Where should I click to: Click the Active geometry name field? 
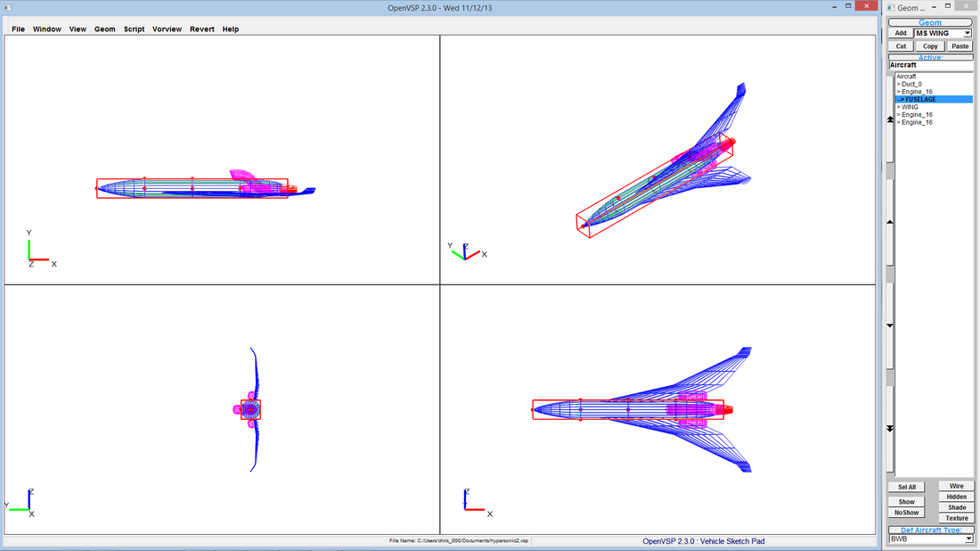coord(930,65)
